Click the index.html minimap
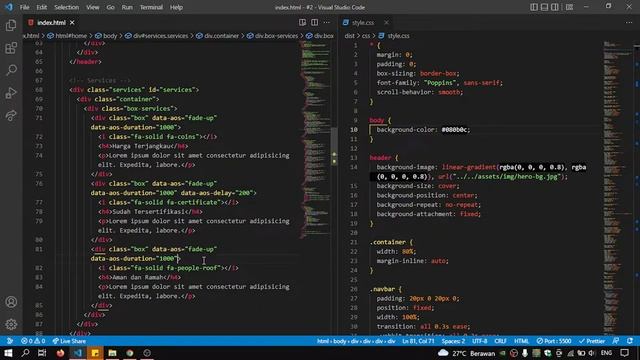 [x=316, y=139]
